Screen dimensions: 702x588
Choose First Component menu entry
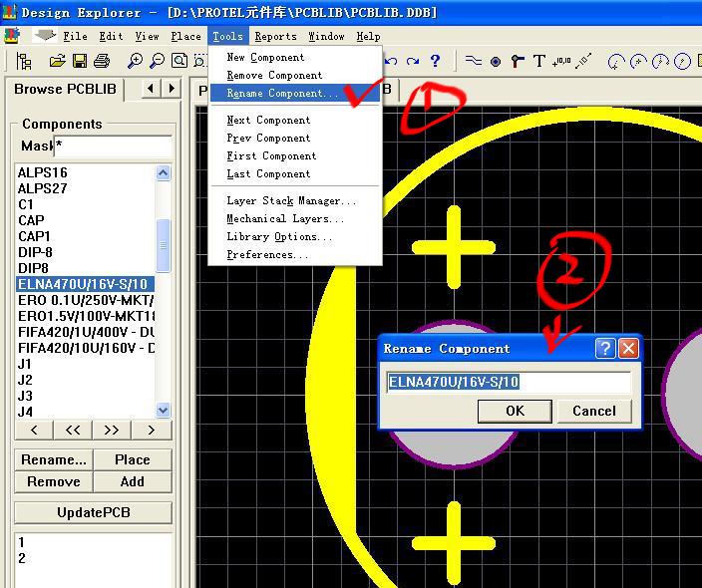pos(295,155)
